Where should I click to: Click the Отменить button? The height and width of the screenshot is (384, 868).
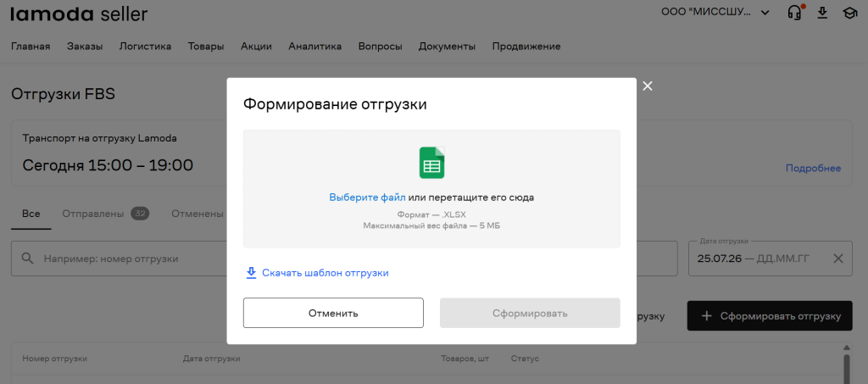tap(333, 313)
